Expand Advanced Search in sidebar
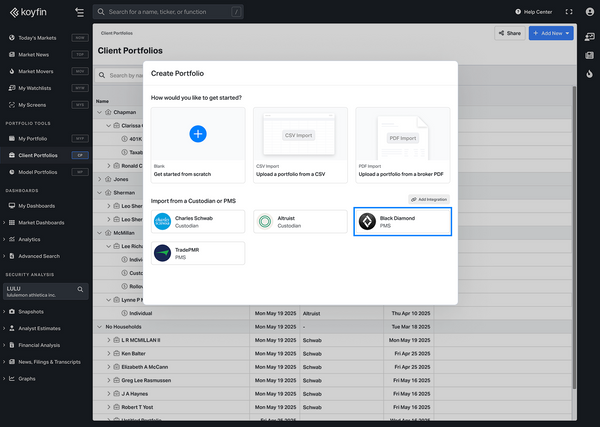The width and height of the screenshot is (600, 427). (x=4, y=256)
